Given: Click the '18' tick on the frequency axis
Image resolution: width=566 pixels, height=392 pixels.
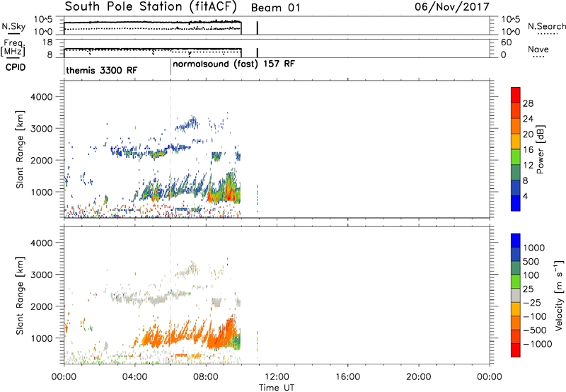Looking at the screenshot, I should click(x=47, y=42).
